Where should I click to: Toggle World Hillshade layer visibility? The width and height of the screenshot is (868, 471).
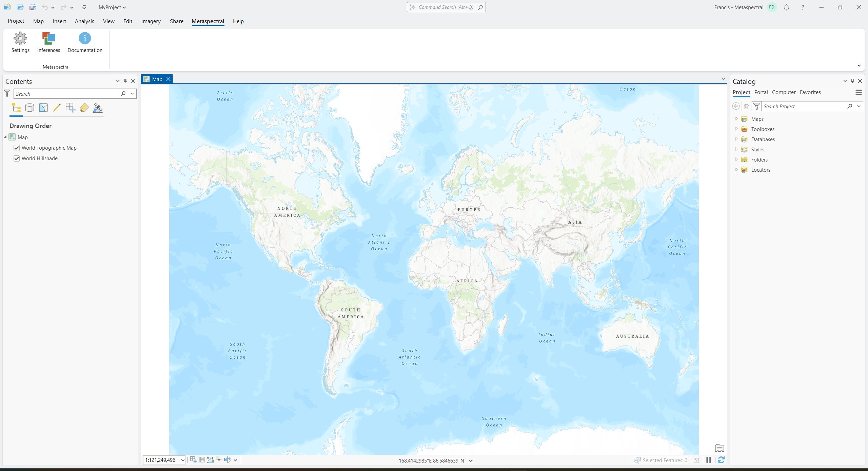pos(17,158)
